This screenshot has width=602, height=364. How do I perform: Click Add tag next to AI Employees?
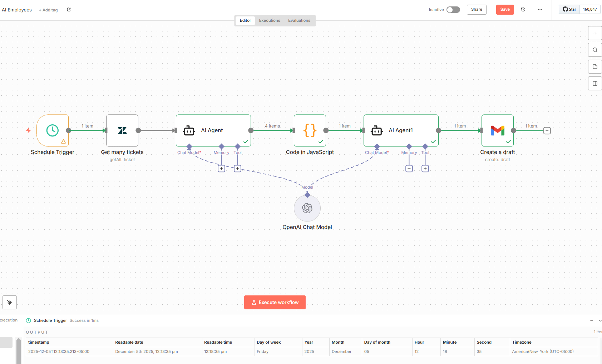click(48, 10)
